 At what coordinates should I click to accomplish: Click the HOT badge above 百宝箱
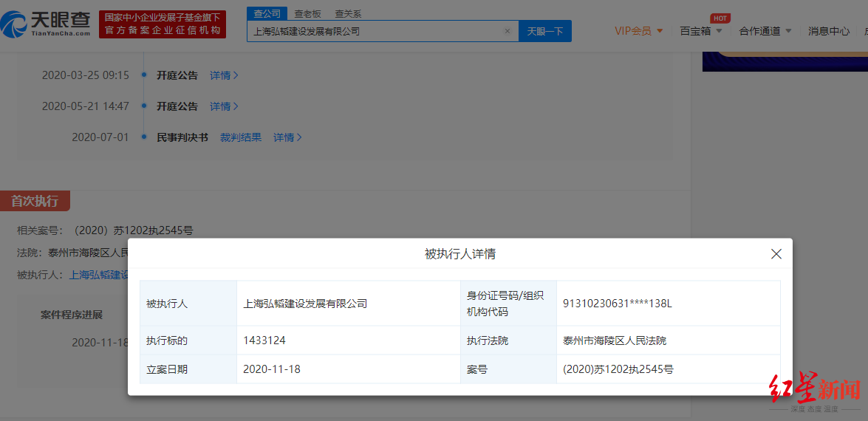pos(720,18)
